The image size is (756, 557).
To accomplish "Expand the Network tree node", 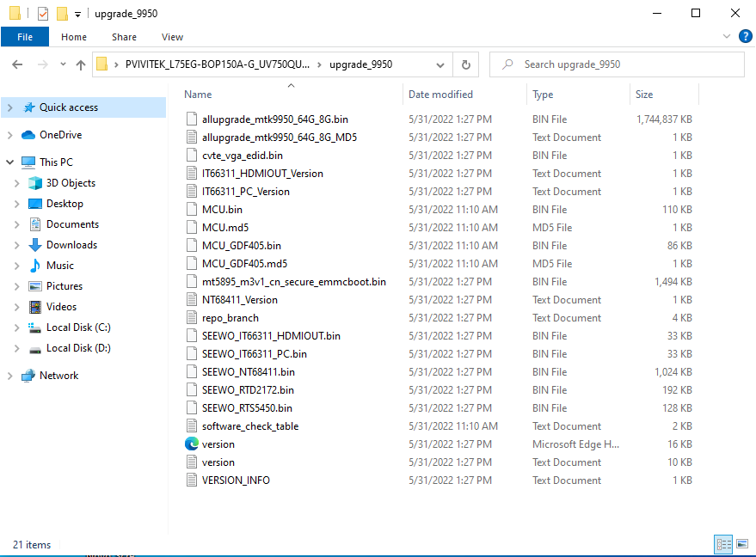I will click(x=10, y=376).
